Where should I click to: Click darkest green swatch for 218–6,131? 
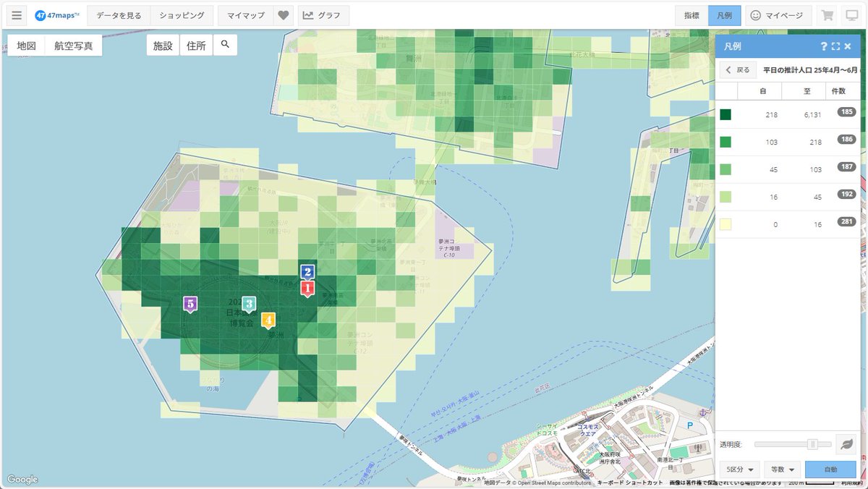tap(726, 114)
